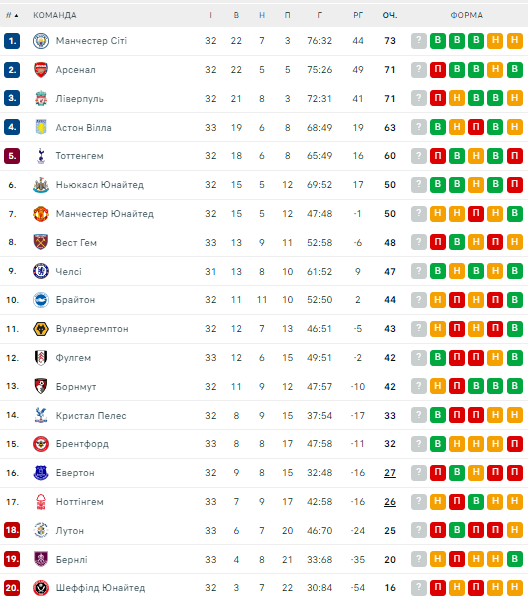Select the КОМАНДА column header

click(x=55, y=15)
